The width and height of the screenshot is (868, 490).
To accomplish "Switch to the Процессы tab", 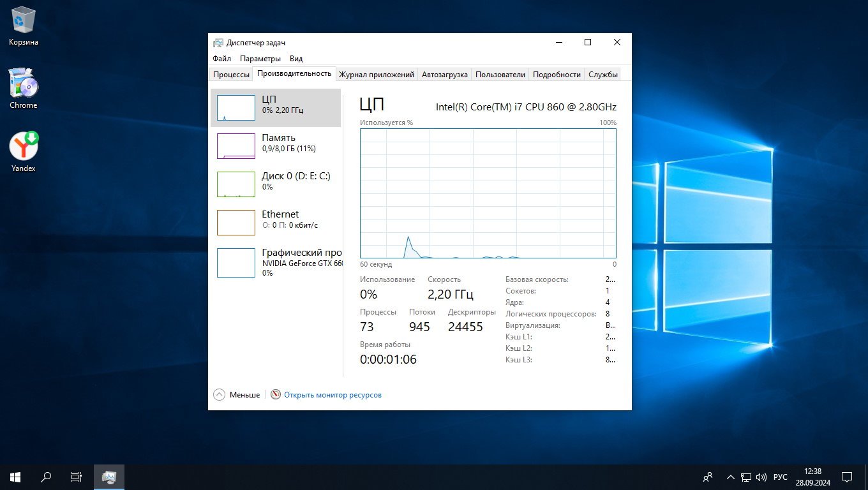I will pos(231,75).
